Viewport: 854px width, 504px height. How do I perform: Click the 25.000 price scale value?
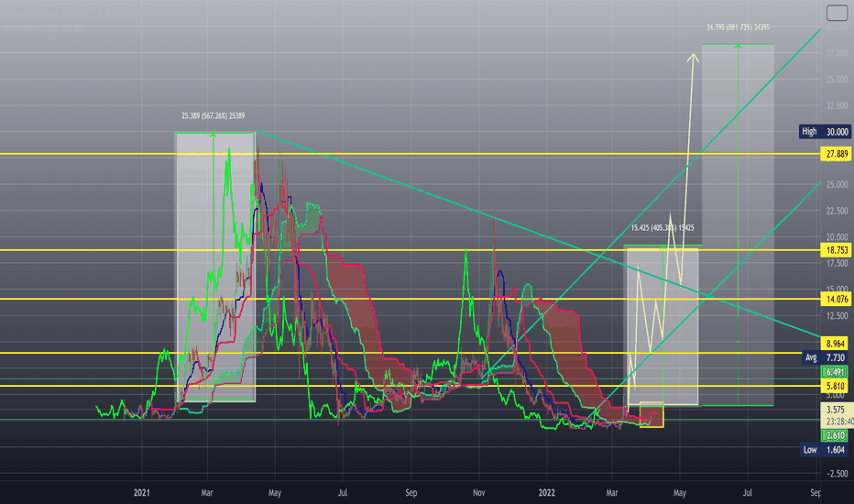click(x=838, y=184)
